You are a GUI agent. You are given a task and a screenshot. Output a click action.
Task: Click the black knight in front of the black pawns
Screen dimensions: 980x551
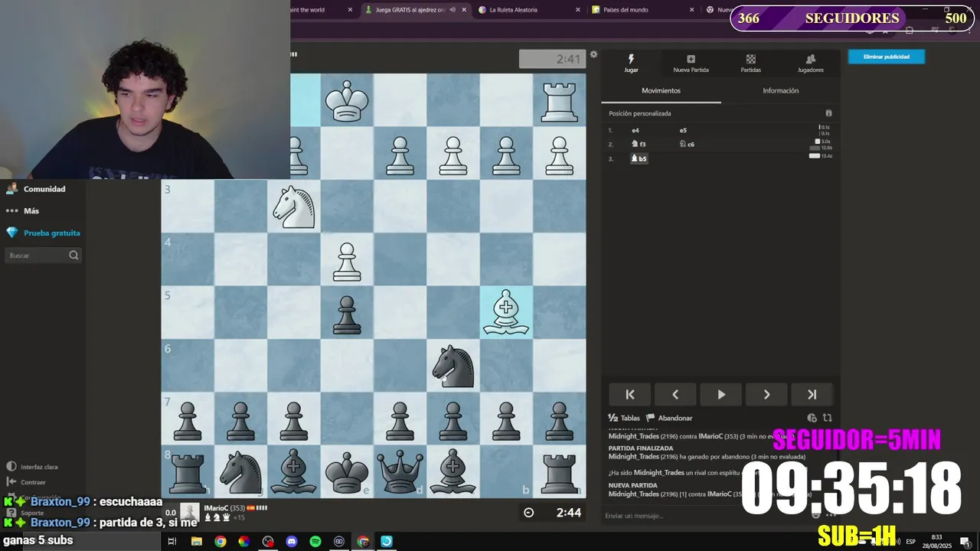[453, 366]
